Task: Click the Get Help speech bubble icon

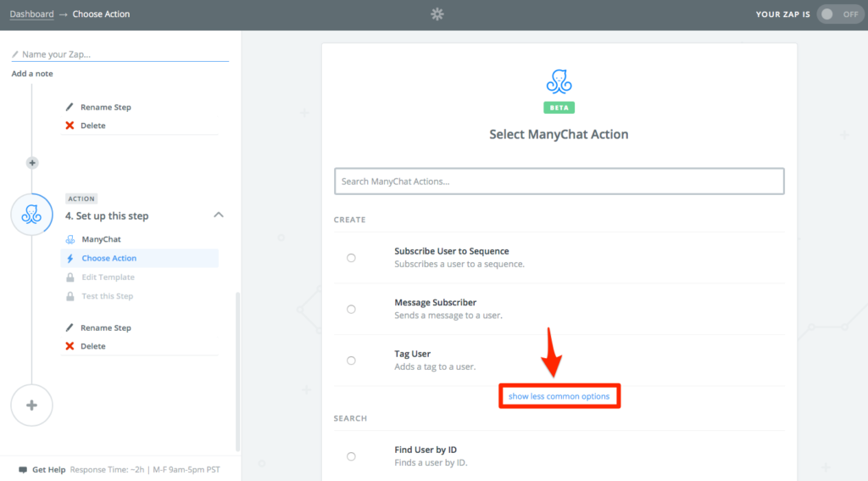Action: tap(23, 470)
